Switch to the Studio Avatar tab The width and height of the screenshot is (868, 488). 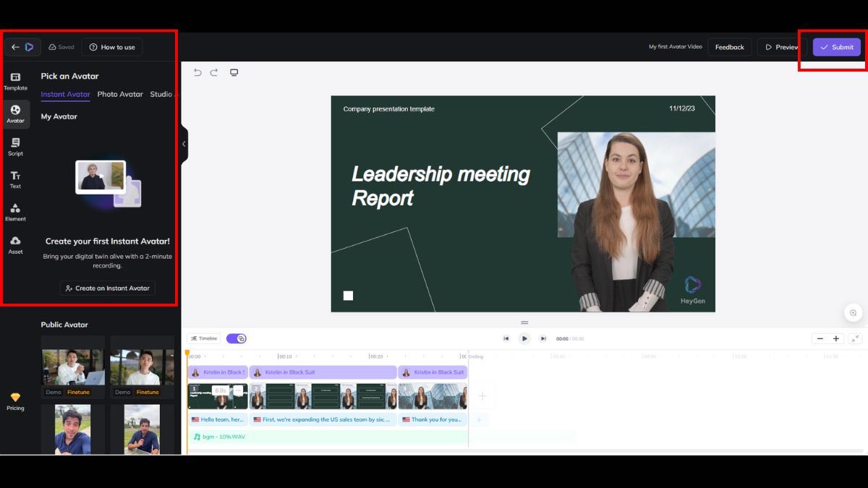tap(162, 94)
